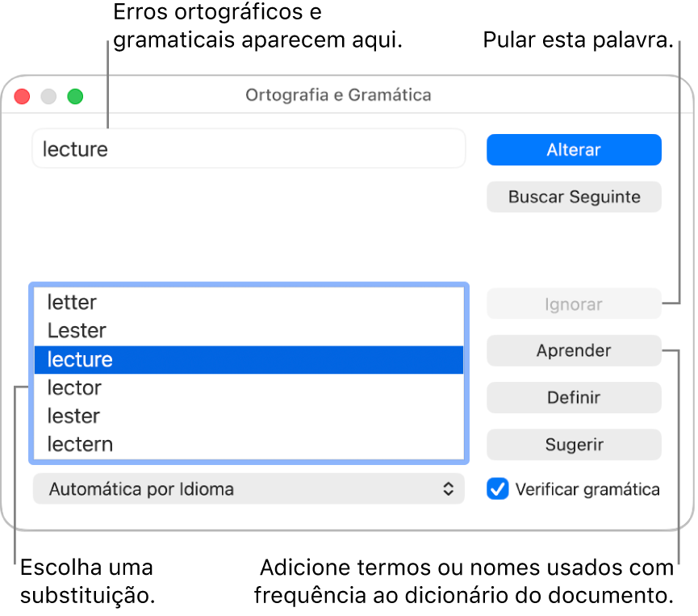Viewport: 698px width, 616px height.
Task: Click the yellow minimize window button
Action: coord(48,95)
